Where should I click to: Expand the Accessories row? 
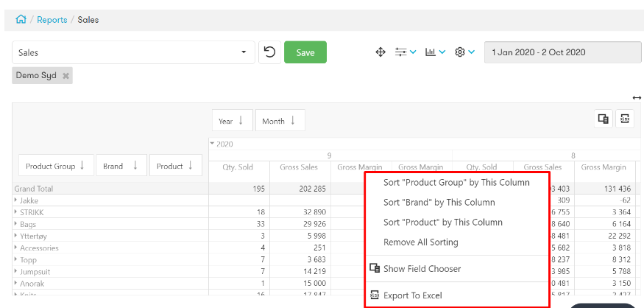16,248
